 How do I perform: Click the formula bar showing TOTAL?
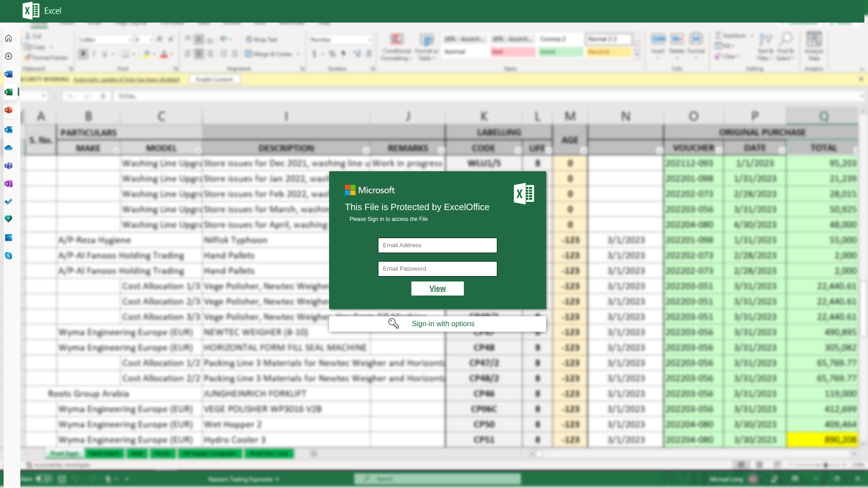(488, 96)
